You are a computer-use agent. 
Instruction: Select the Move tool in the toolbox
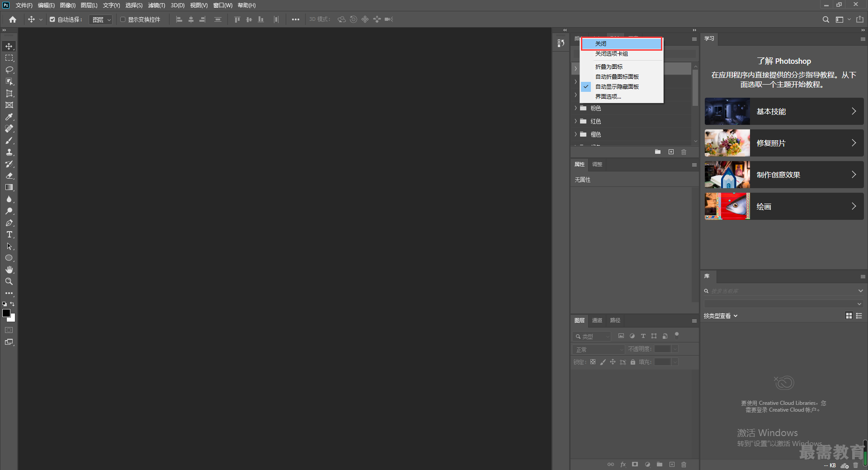click(x=9, y=46)
